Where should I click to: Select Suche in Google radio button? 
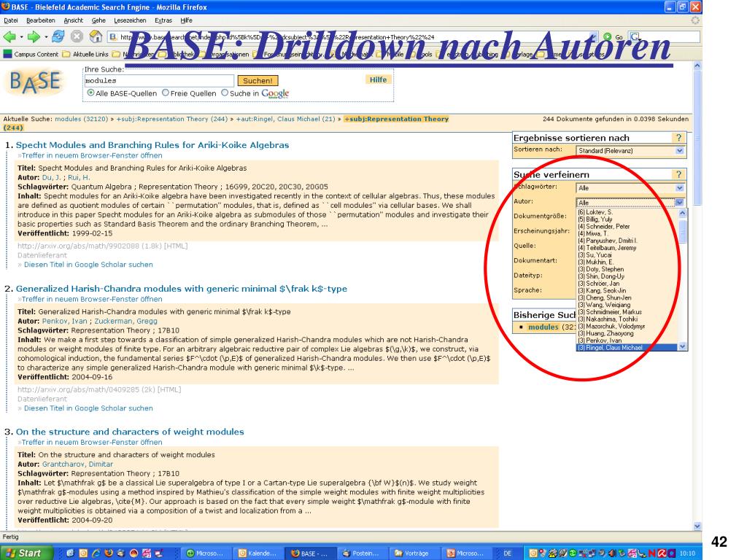[225, 93]
